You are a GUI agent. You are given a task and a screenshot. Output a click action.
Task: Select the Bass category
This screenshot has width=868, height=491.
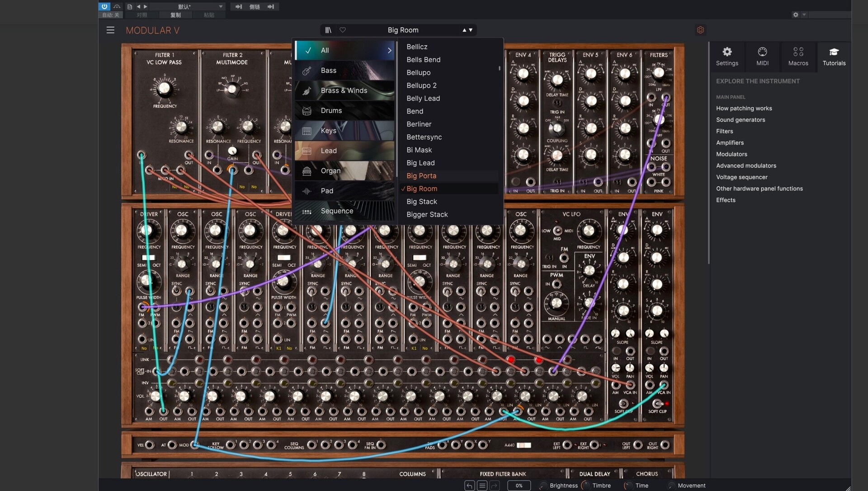pos(344,71)
